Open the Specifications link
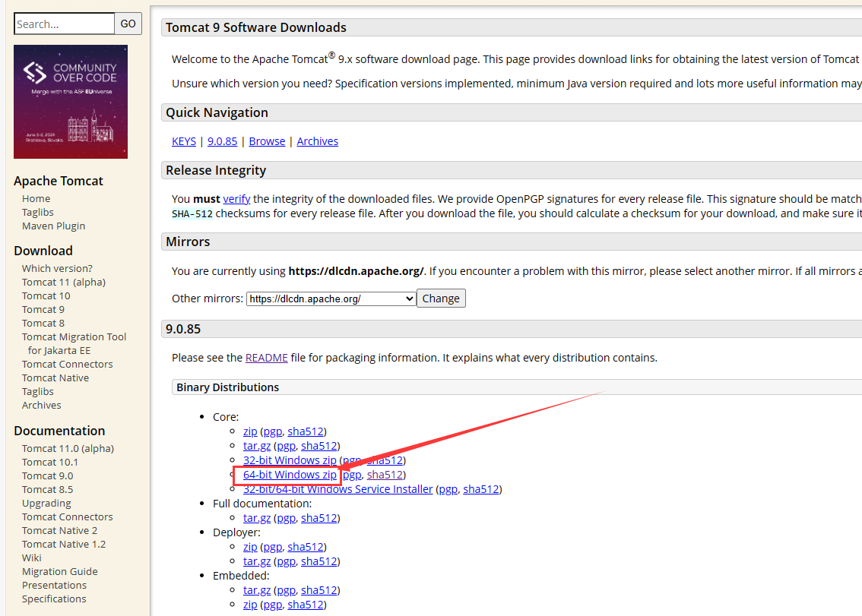This screenshot has width=862, height=616. [54, 599]
